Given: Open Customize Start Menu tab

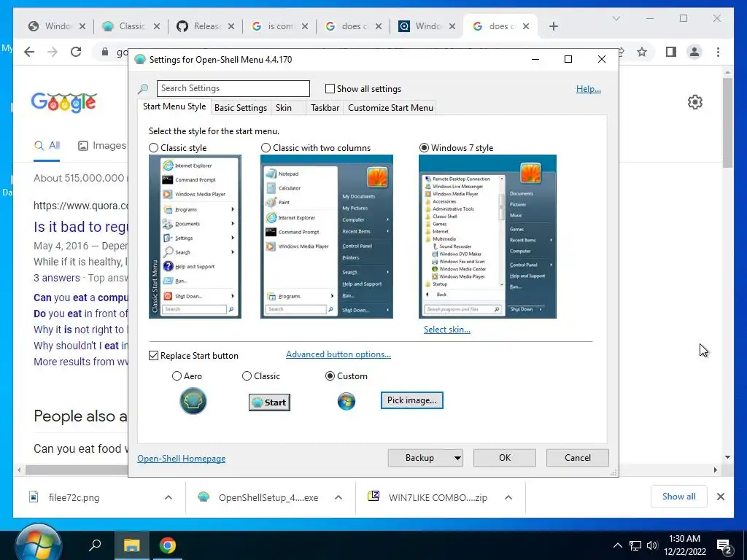Looking at the screenshot, I should (x=391, y=108).
